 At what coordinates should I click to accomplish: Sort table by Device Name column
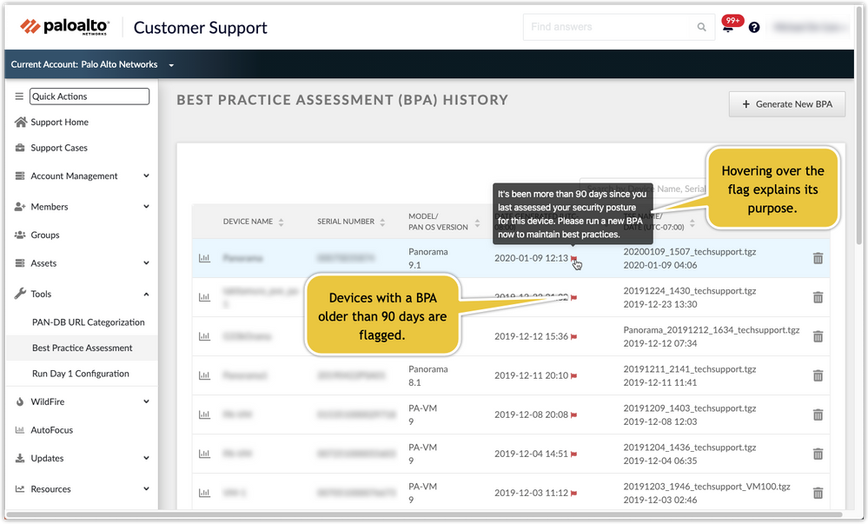(x=281, y=222)
